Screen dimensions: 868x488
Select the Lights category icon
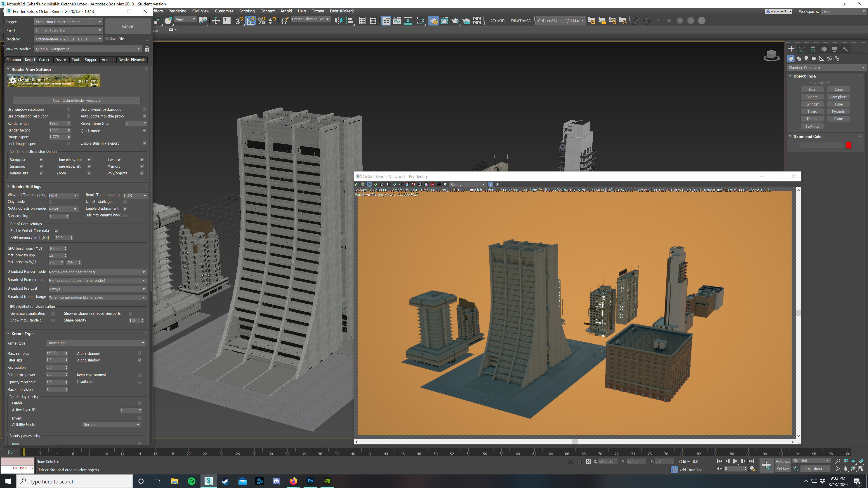coord(806,59)
